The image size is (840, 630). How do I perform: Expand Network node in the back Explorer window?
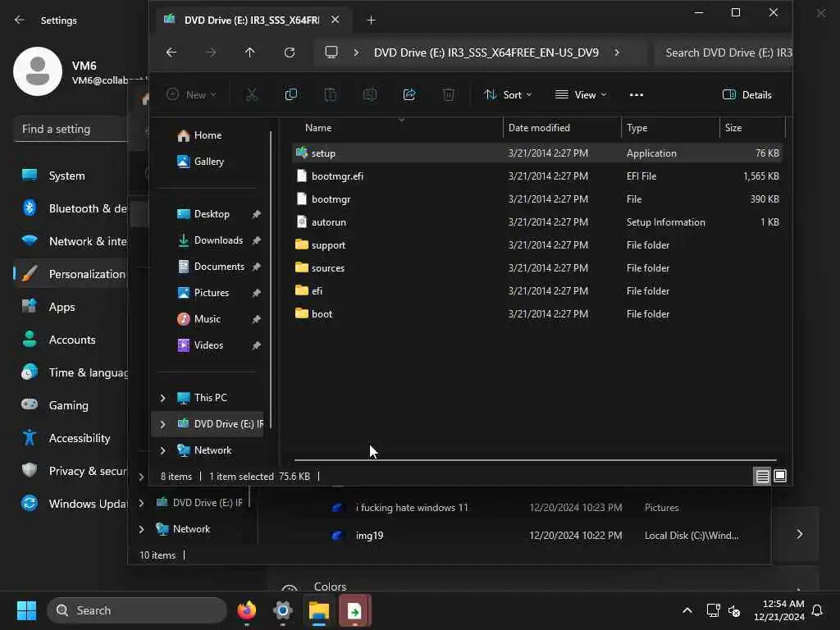tap(141, 529)
